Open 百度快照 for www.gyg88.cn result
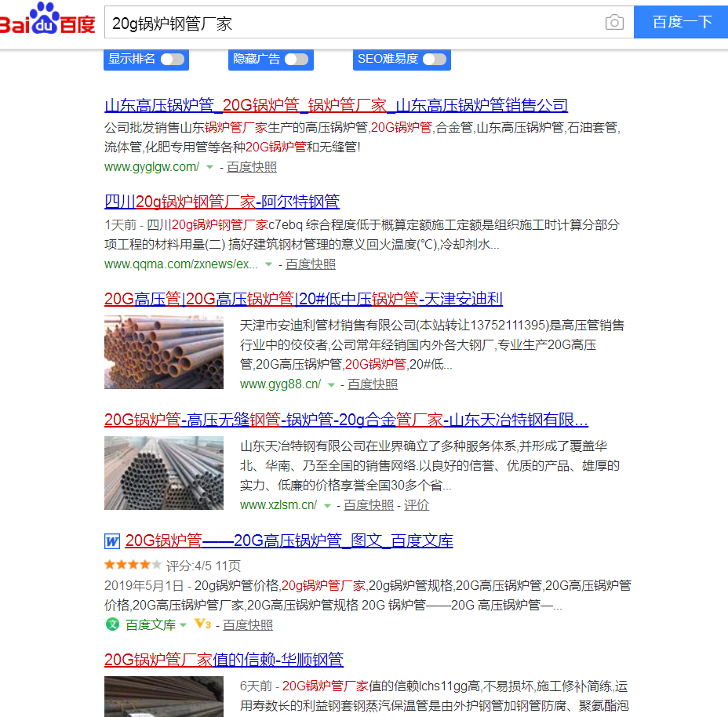728x717 pixels. [373, 384]
